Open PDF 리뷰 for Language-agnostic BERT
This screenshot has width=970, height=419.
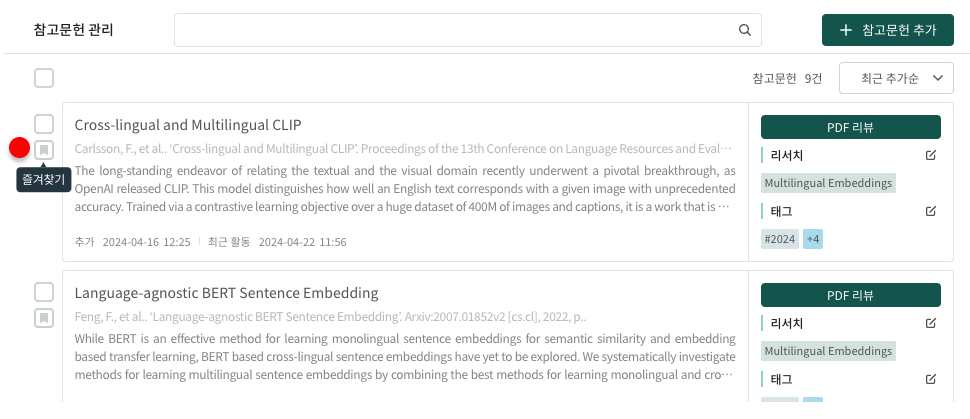(851, 295)
